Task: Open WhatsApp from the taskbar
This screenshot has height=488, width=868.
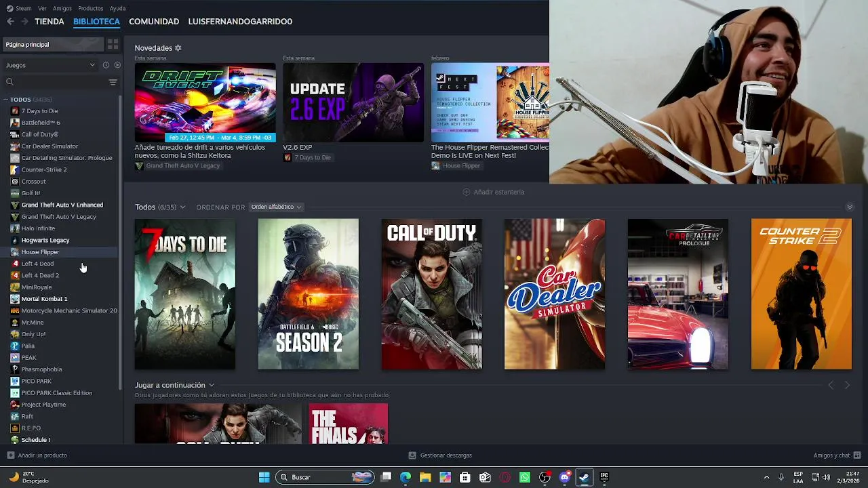Action: 525,477
